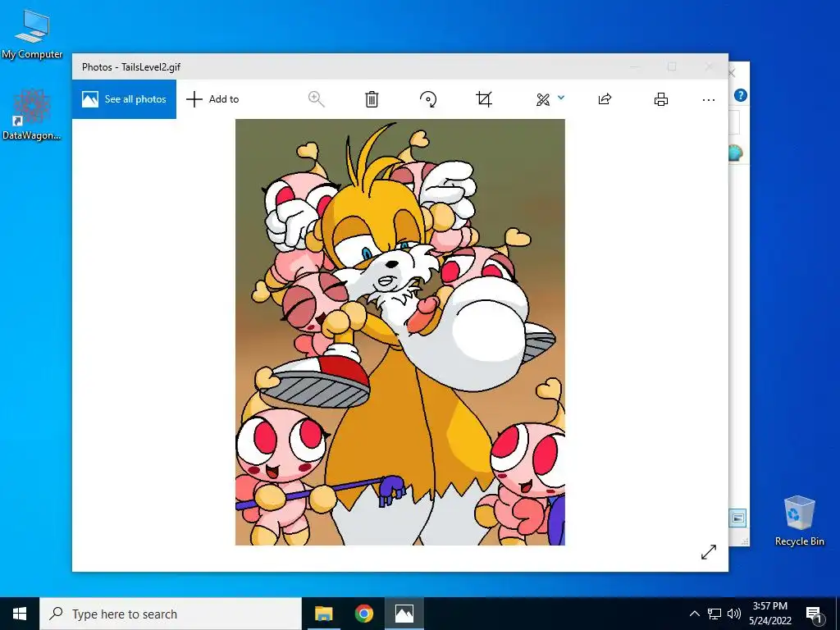Open the notification center icon
Viewport: 840px width, 630px height.
815,614
